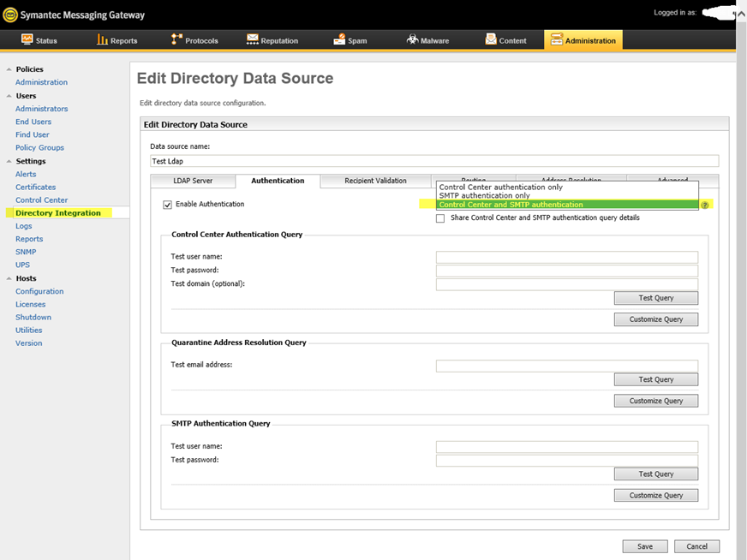Switch to the LDAP Server tab
The width and height of the screenshot is (747, 560).
pyautogui.click(x=193, y=181)
